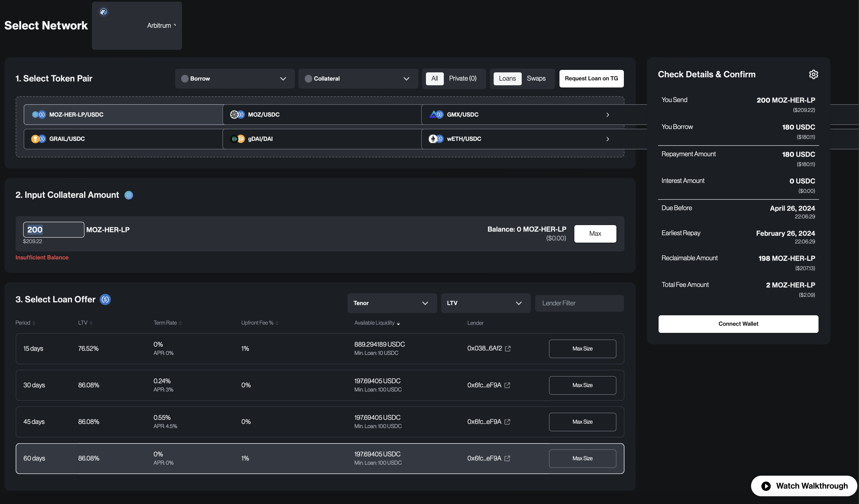Select the gDAI/DAI token pair
This screenshot has width=859, height=504.
click(x=260, y=139)
